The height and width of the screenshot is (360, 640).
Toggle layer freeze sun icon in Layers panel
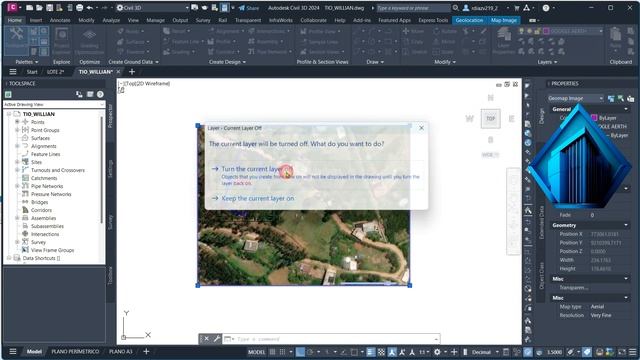(529, 31)
